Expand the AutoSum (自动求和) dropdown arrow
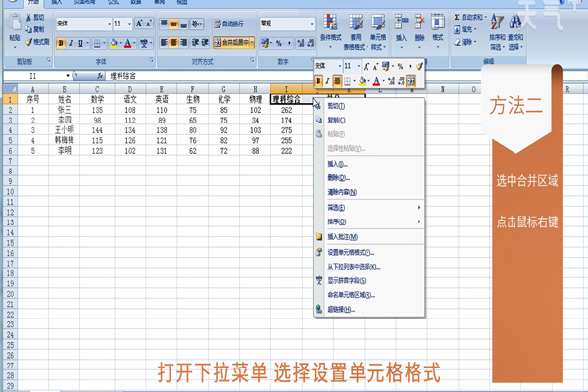The width and height of the screenshot is (588, 392). [x=486, y=17]
